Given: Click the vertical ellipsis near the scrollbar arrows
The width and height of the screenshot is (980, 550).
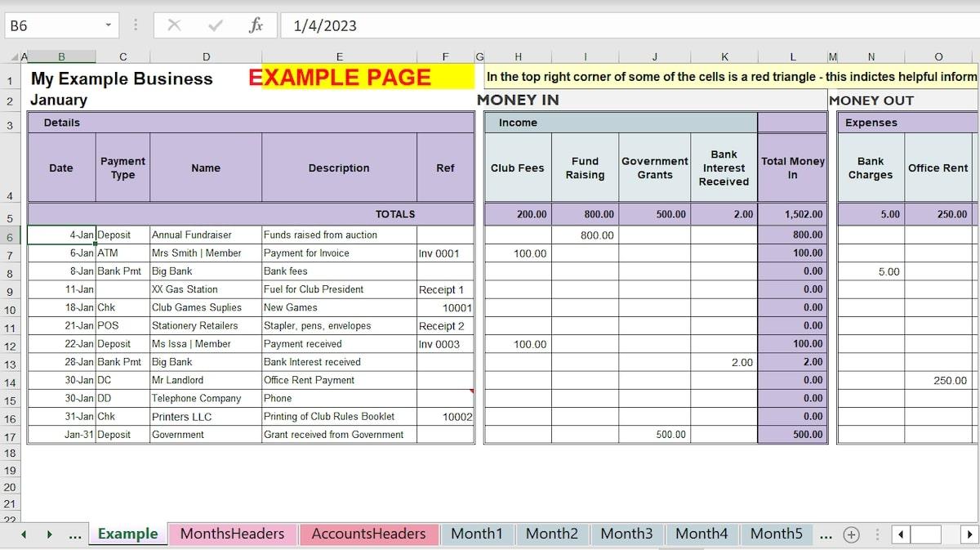Looking at the screenshot, I should click(877, 534).
